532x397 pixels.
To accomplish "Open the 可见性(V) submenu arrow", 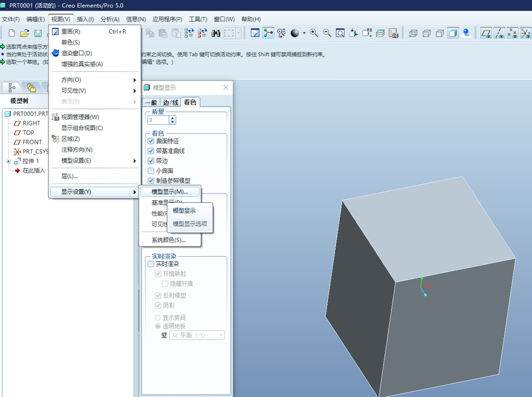I will (x=135, y=91).
